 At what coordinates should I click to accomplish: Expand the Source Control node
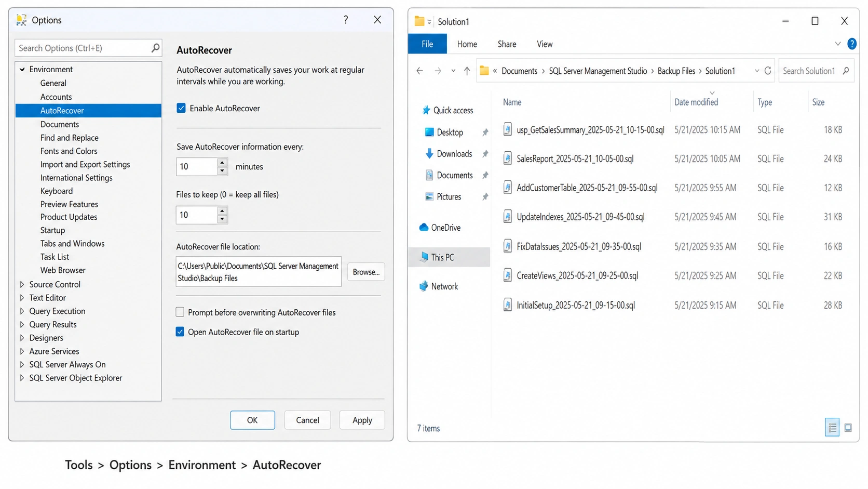click(22, 284)
